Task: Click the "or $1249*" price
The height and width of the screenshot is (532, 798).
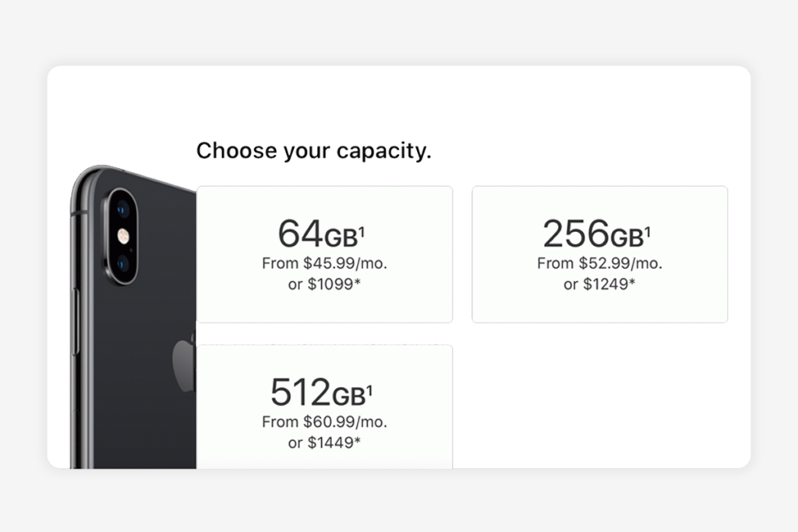Action: click(x=599, y=284)
